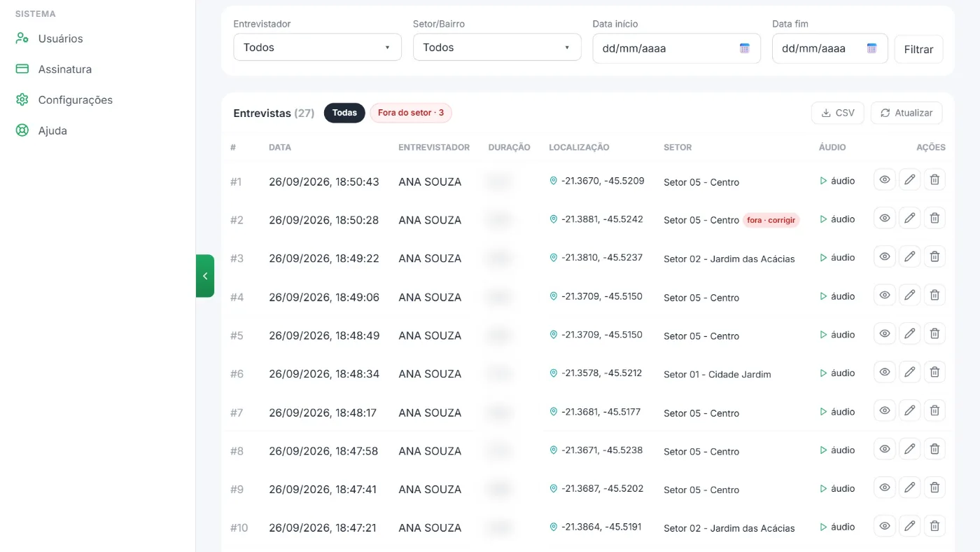980x552 pixels.
Task: Export interviews with the CSV button
Action: pos(838,113)
